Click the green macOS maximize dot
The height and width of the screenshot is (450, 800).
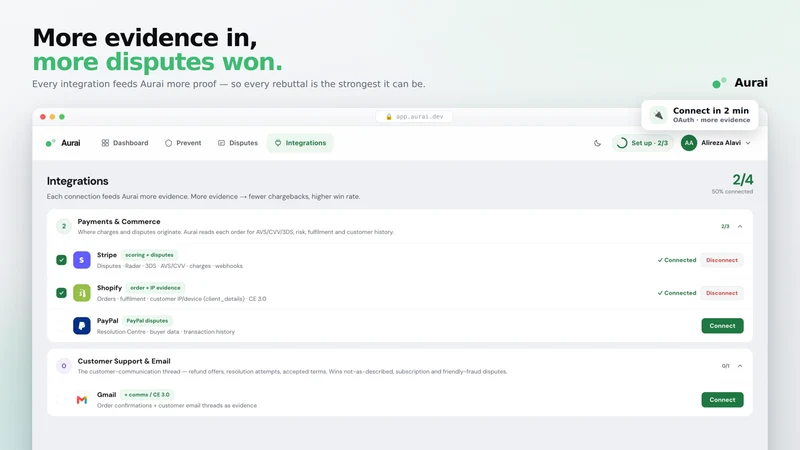pyautogui.click(x=62, y=117)
